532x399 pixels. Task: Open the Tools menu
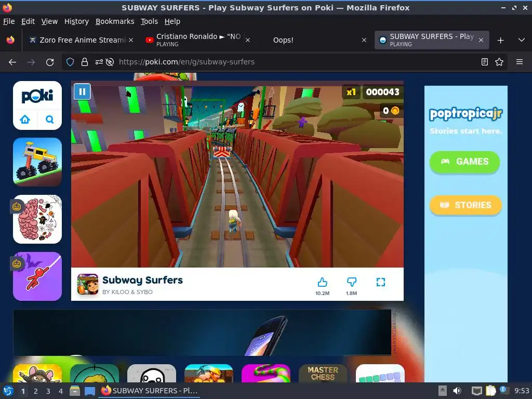pos(149,21)
